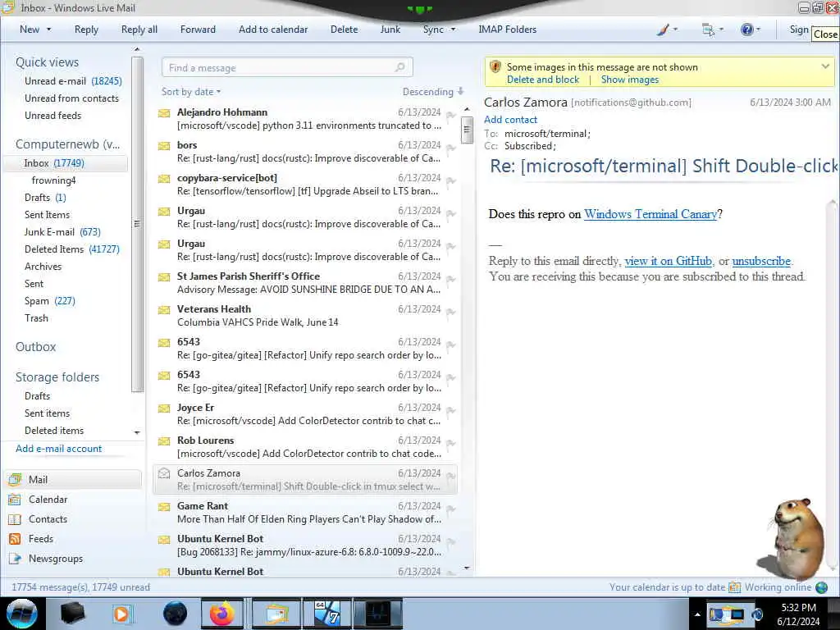Viewport: 840px width, 630px height.
Task: Toggle the flag on Alejandro Hohmann message
Action: pos(451,115)
